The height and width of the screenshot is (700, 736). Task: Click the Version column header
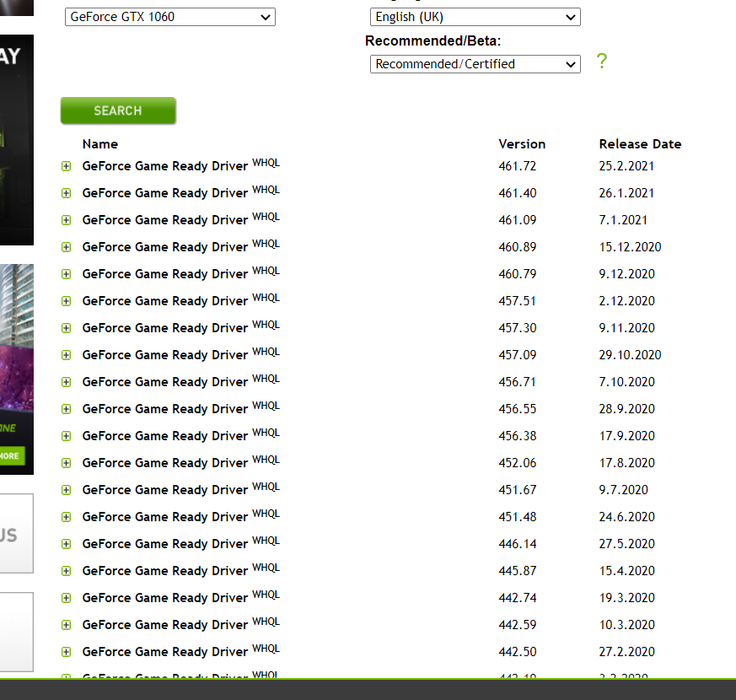click(522, 144)
